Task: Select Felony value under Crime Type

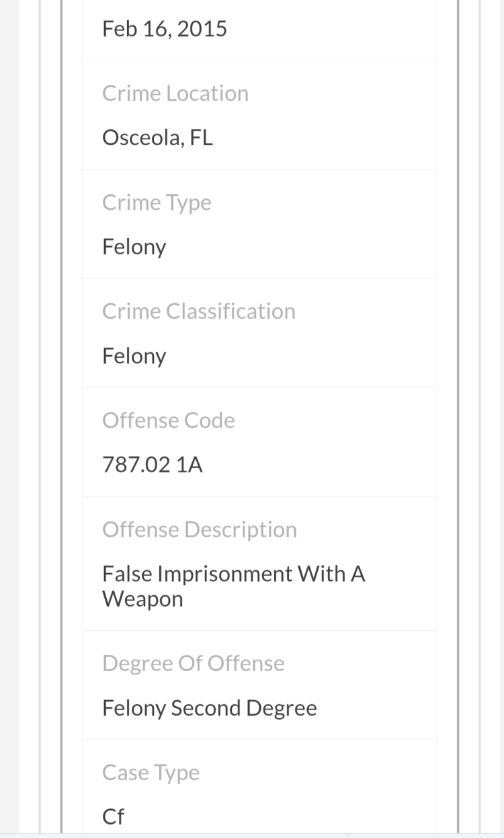Action: point(134,247)
